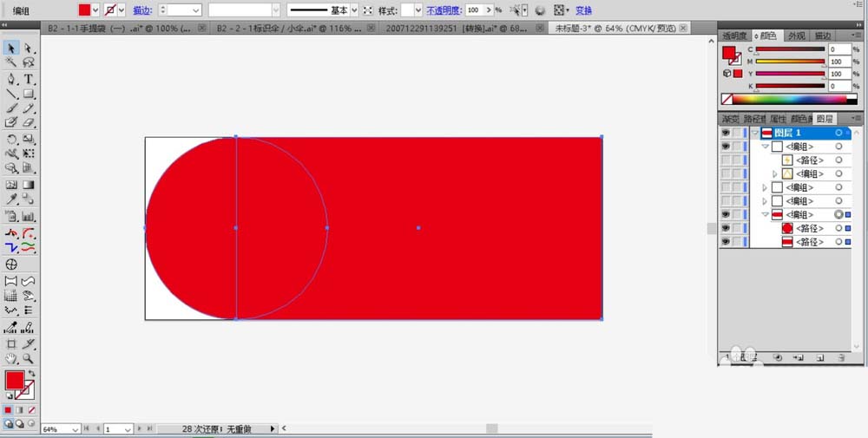Click the 描边 link in control bar

pos(143,10)
